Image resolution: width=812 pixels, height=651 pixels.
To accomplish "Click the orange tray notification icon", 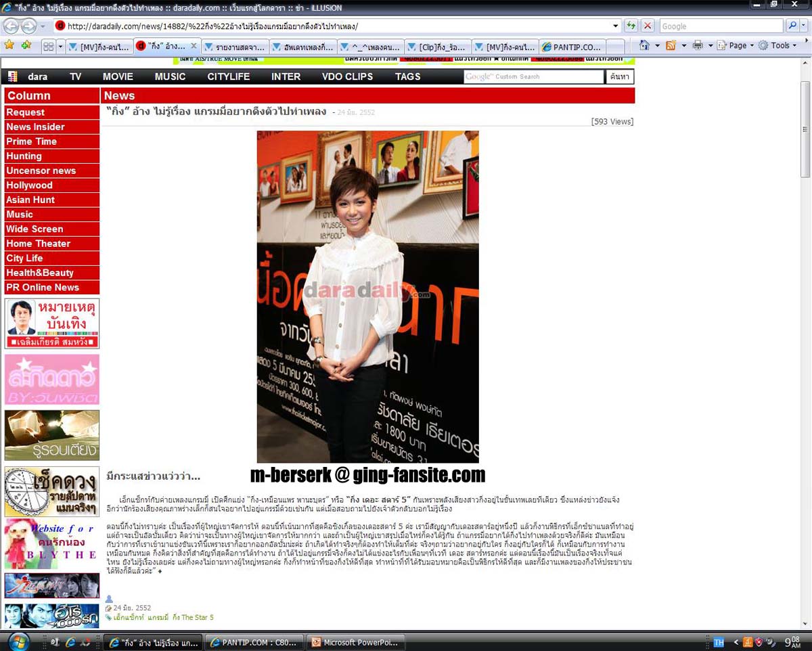I will pyautogui.click(x=748, y=642).
